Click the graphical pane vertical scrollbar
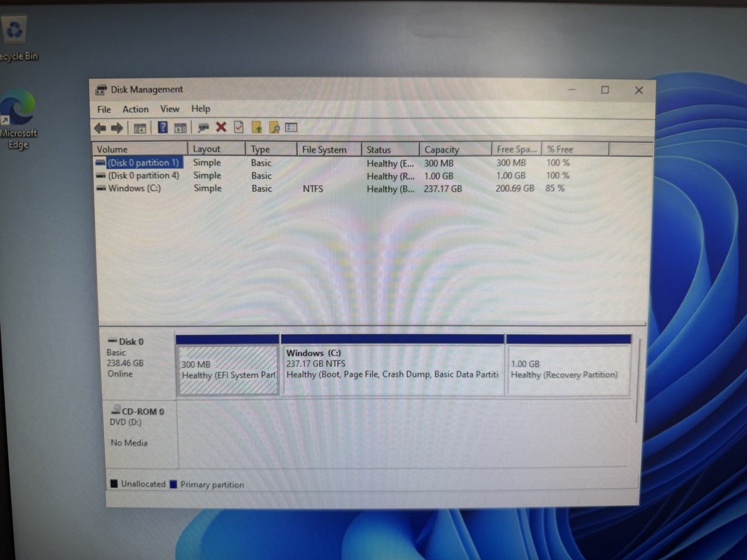Viewport: 747px width, 560px height. [637, 380]
